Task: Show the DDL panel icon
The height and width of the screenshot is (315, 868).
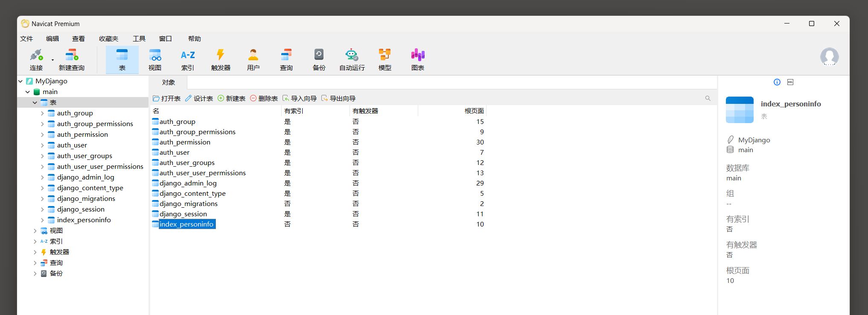Action: tap(790, 82)
